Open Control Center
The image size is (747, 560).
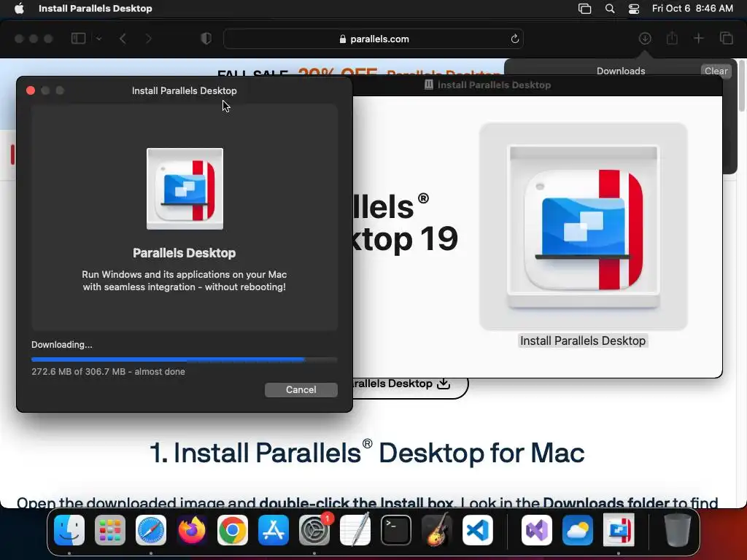[634, 9]
